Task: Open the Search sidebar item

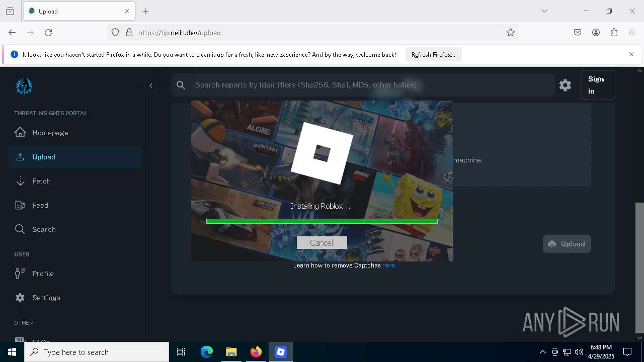Action: point(75,229)
